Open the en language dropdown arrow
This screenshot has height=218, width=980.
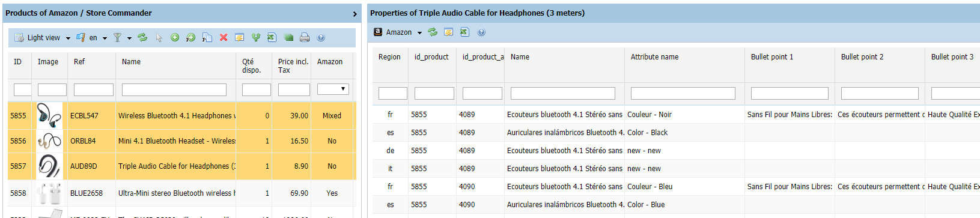[105, 38]
